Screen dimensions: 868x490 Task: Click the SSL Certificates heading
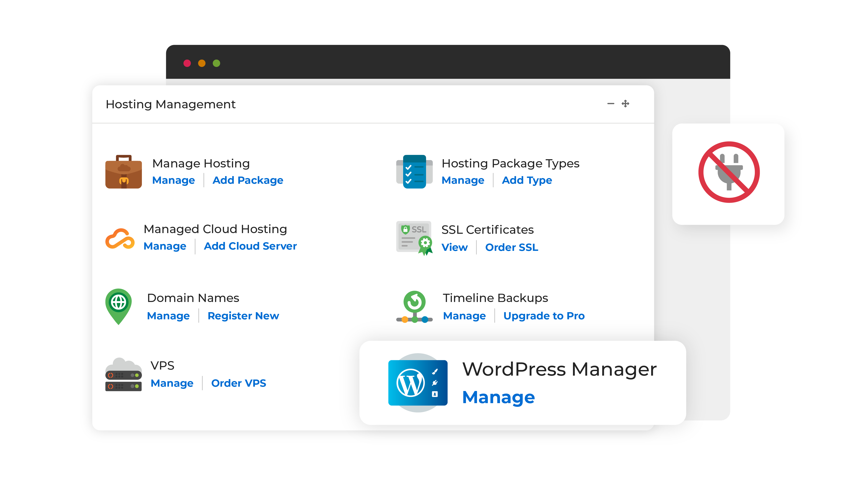488,230
